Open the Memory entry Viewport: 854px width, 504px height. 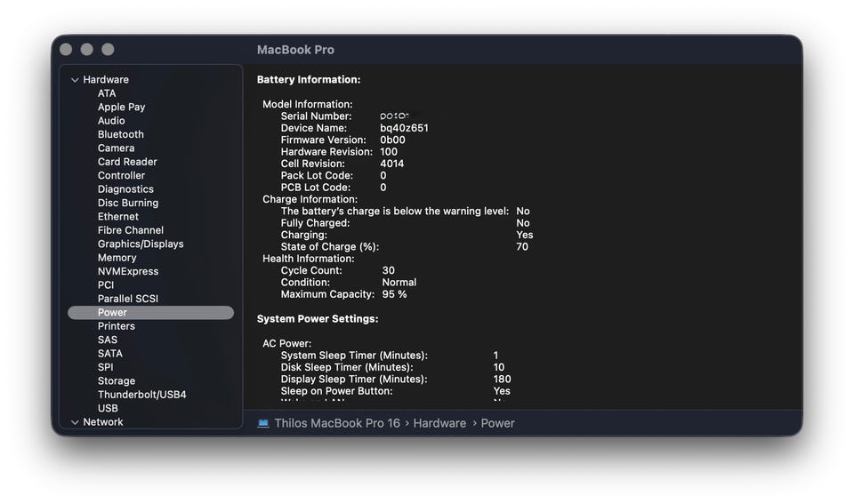click(117, 258)
